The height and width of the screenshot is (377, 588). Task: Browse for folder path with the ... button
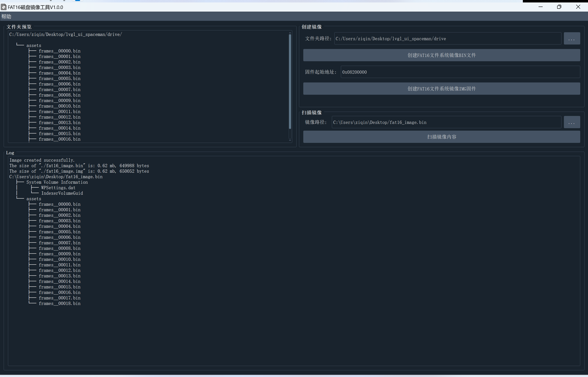tap(572, 39)
